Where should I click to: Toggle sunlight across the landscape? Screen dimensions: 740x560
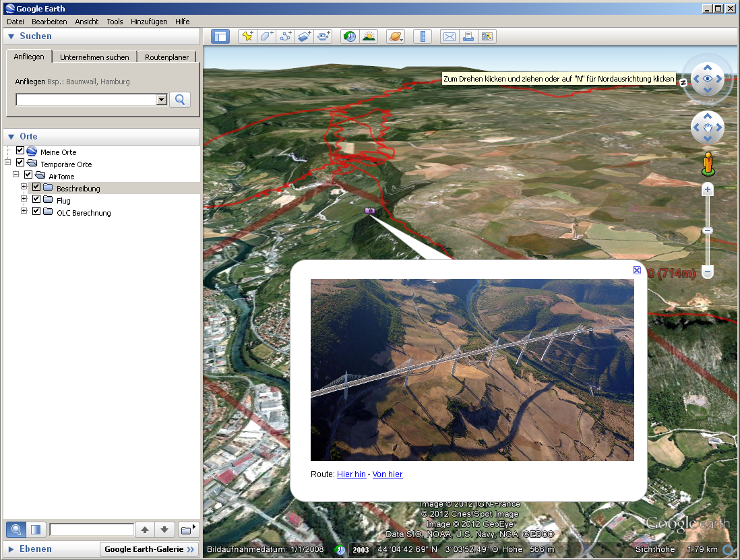coord(369,36)
